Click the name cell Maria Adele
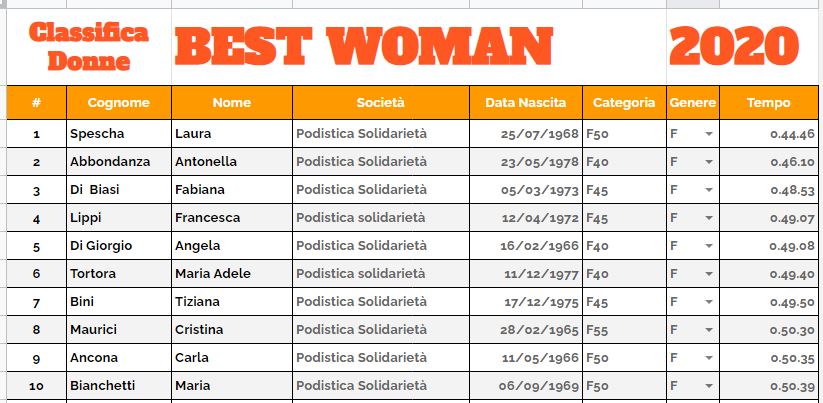 [231, 274]
